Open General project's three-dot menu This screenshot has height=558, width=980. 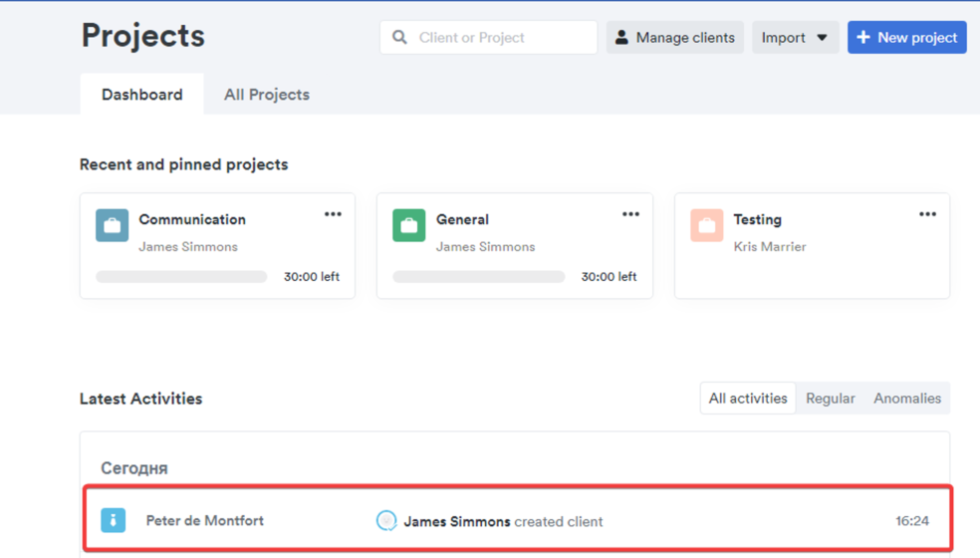point(630,214)
